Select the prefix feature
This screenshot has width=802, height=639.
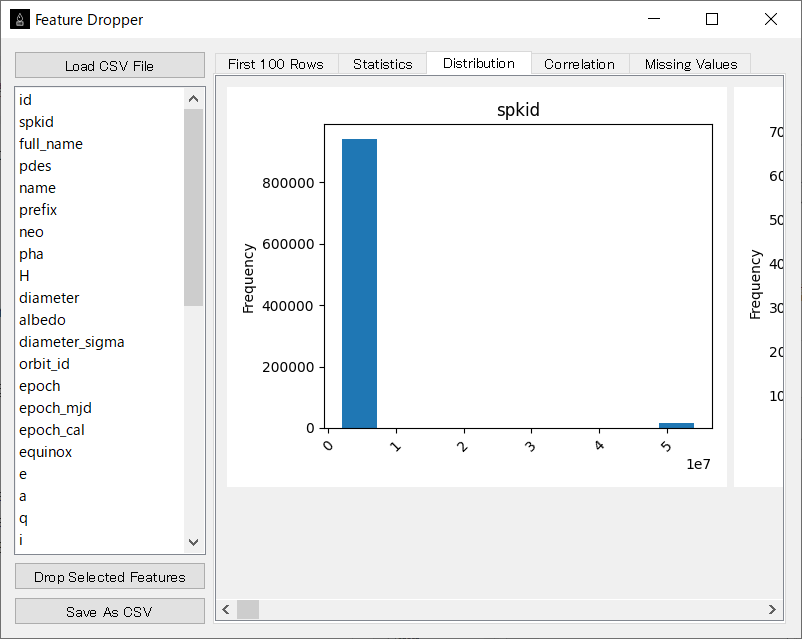100,210
